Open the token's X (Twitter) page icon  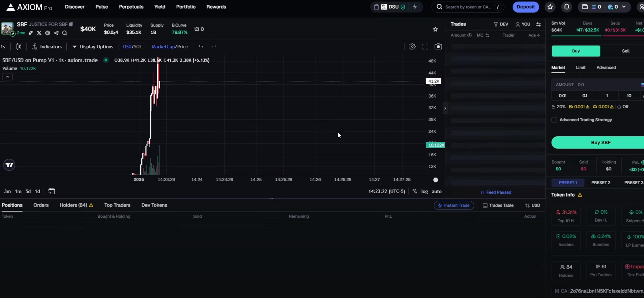39,33
